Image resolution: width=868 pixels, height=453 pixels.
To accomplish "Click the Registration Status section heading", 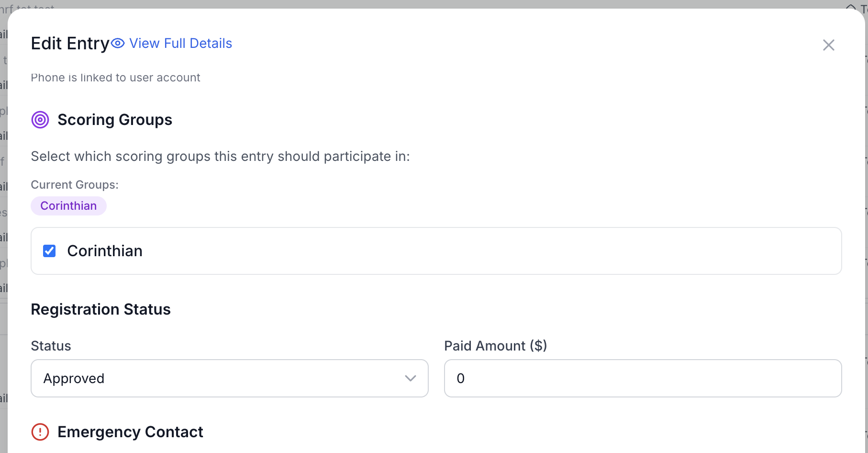I will click(100, 309).
